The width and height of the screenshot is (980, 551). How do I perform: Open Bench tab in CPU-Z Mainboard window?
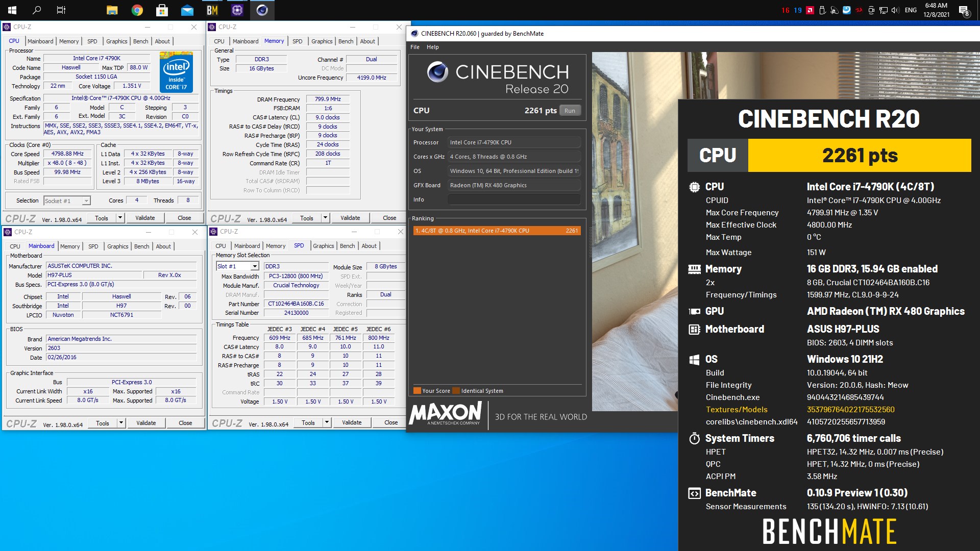pyautogui.click(x=142, y=246)
